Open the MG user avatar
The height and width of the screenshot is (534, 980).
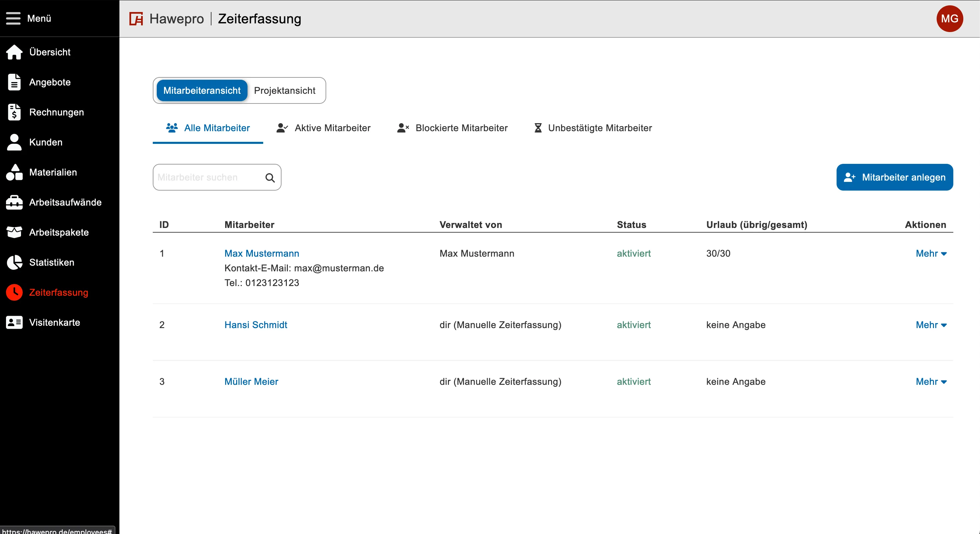950,19
